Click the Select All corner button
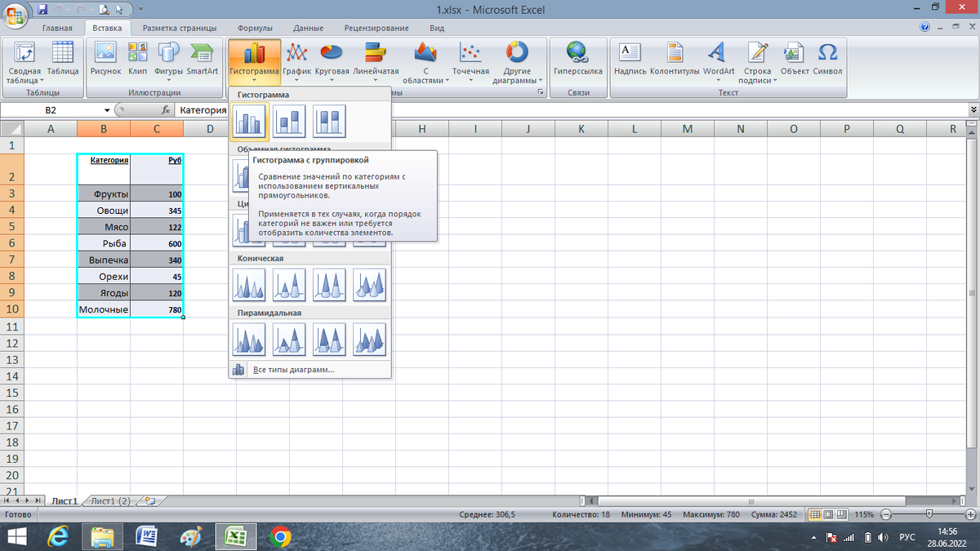The image size is (980, 551). tap(11, 128)
